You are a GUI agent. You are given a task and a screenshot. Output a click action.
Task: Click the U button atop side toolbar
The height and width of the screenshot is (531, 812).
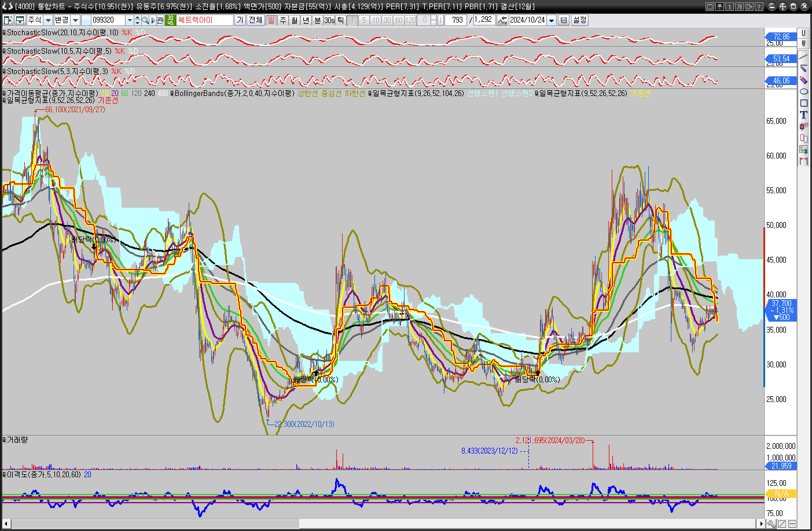(x=803, y=34)
